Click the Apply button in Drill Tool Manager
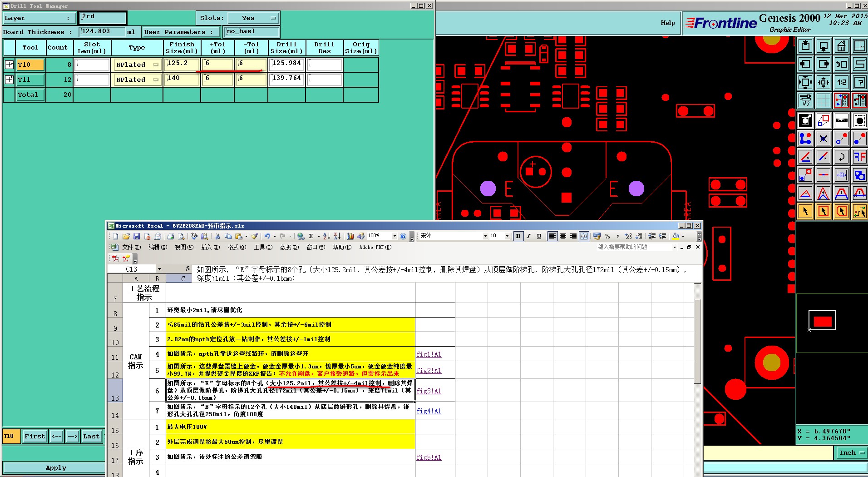Image resolution: width=868 pixels, height=477 pixels. point(55,467)
